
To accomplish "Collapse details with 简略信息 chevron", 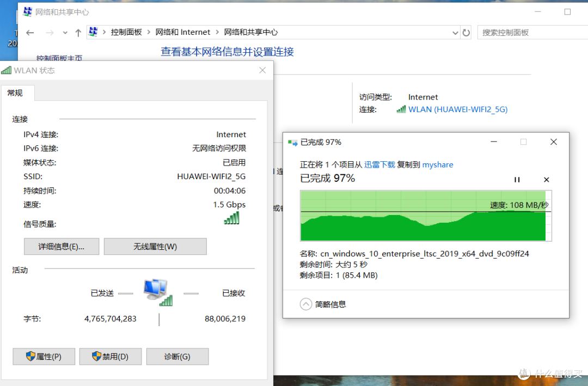I will (306, 304).
